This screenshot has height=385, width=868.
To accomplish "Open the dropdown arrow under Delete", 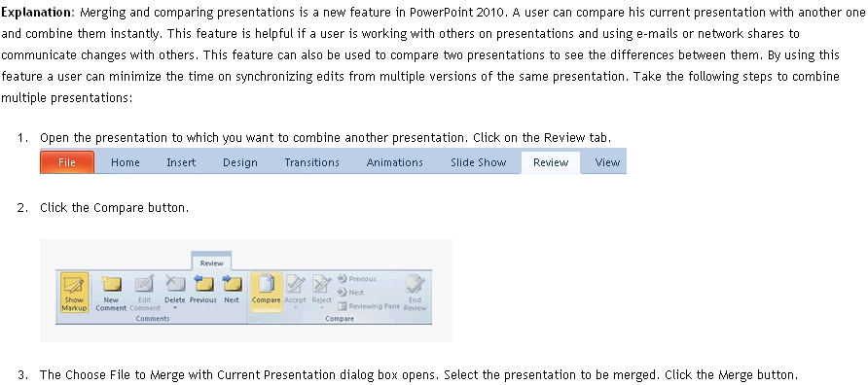I will (175, 308).
